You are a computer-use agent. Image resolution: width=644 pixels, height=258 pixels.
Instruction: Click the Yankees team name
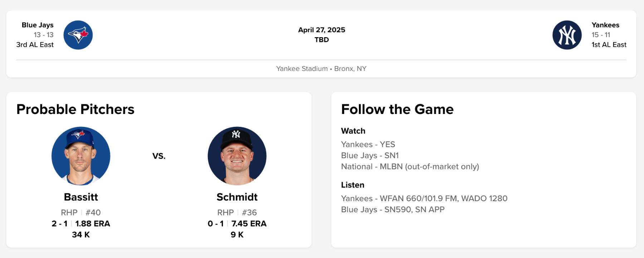(x=605, y=25)
